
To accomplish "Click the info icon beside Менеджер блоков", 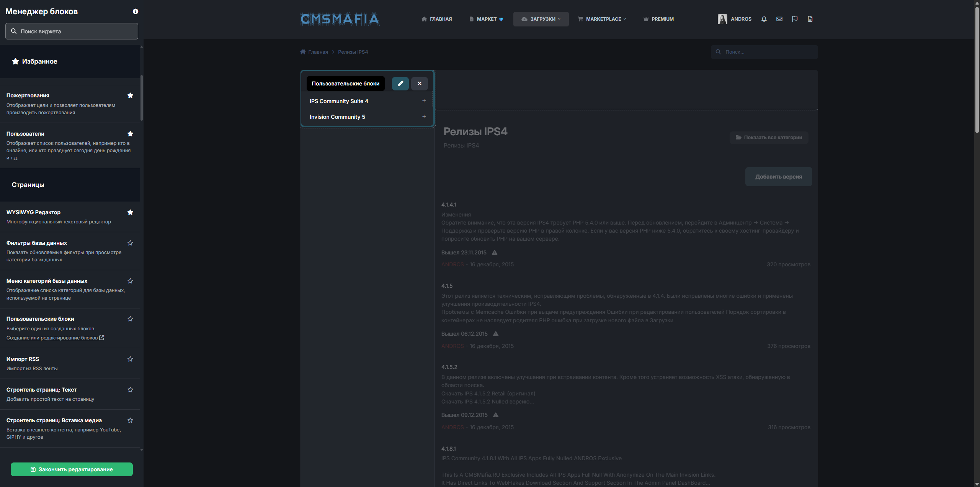I will (135, 11).
